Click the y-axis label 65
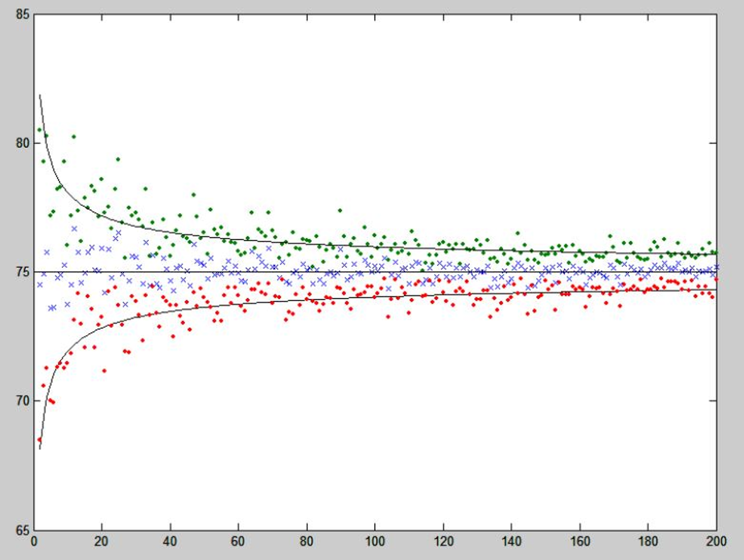Image resolution: width=744 pixels, height=560 pixels. 23,530
